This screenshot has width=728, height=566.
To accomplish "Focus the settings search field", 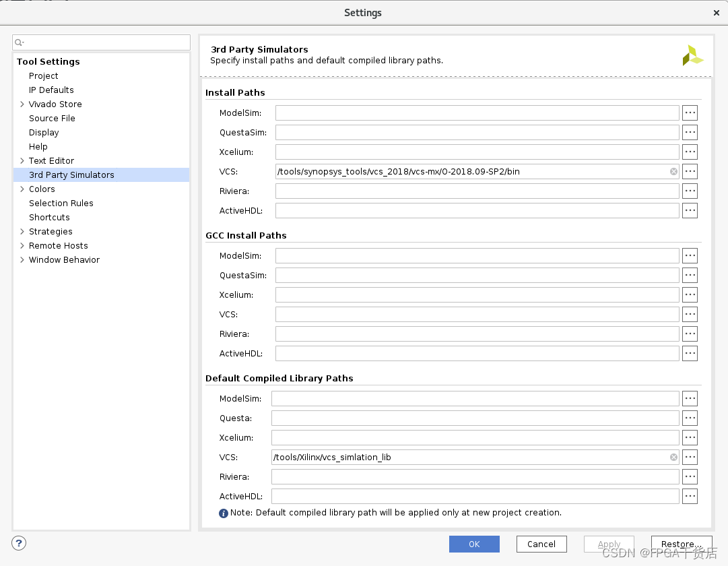I will tap(101, 42).
